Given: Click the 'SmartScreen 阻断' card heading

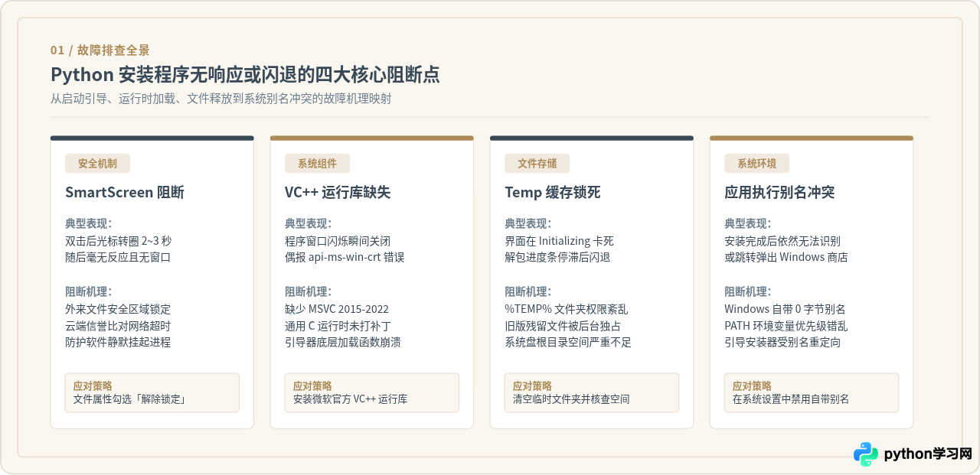Looking at the screenshot, I should tap(125, 192).
